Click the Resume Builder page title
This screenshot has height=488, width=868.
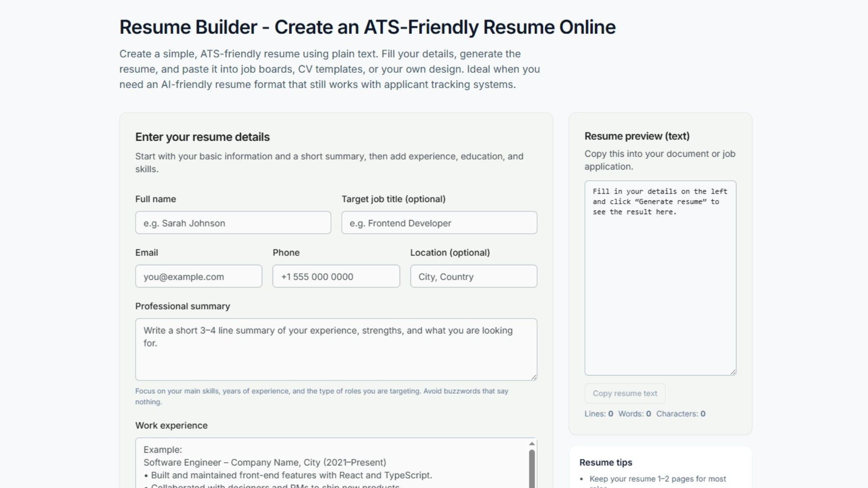367,27
